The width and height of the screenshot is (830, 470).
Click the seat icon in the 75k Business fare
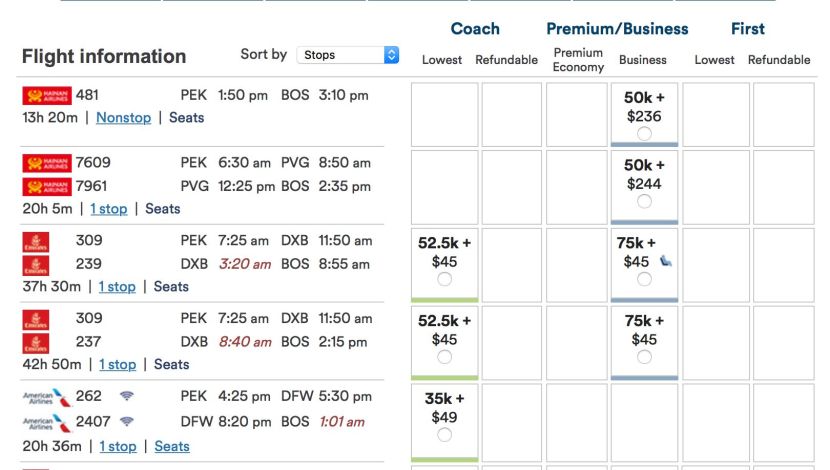tap(666, 262)
